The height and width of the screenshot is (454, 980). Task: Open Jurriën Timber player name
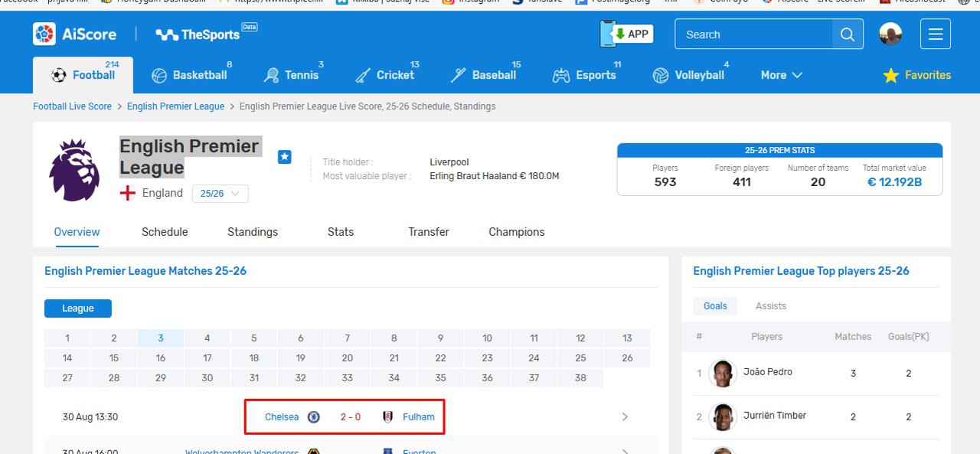point(775,415)
